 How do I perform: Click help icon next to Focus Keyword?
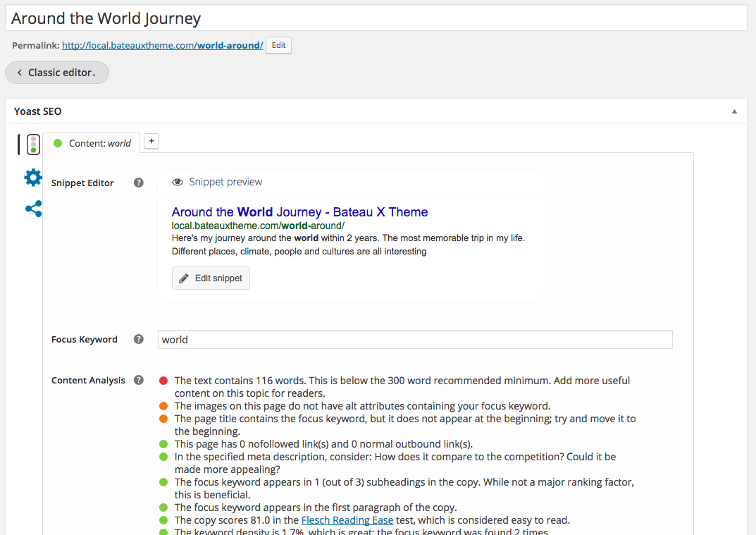point(138,339)
